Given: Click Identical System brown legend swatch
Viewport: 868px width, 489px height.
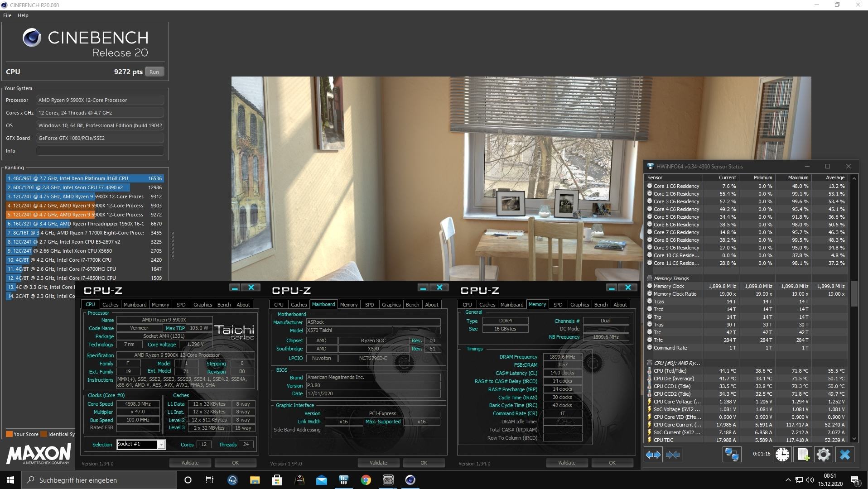Looking at the screenshot, I should [44, 434].
